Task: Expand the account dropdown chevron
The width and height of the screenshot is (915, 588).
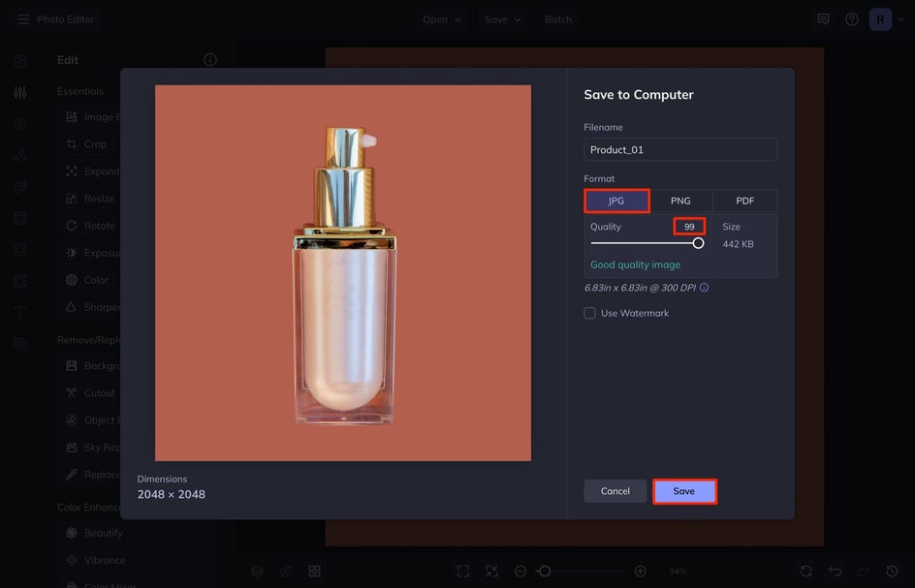Action: [x=900, y=19]
